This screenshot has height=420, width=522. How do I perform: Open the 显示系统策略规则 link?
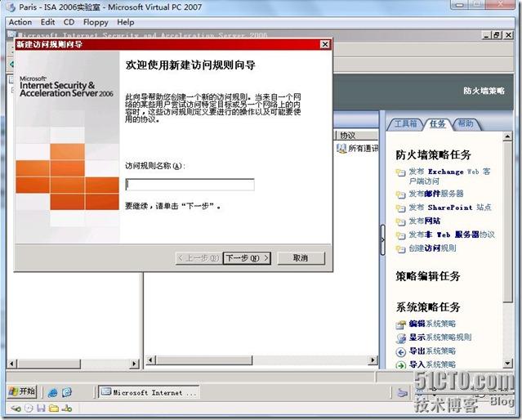tap(439, 337)
